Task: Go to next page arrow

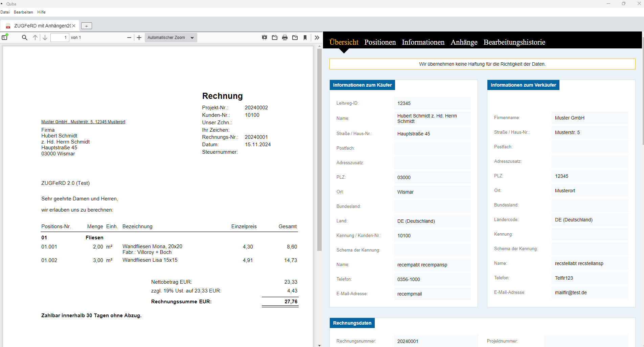Action: [45, 38]
